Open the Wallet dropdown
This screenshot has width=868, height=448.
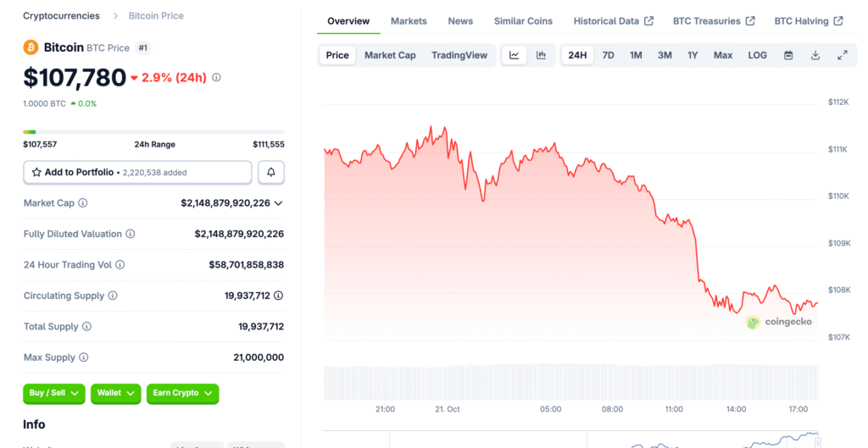pyautogui.click(x=115, y=393)
